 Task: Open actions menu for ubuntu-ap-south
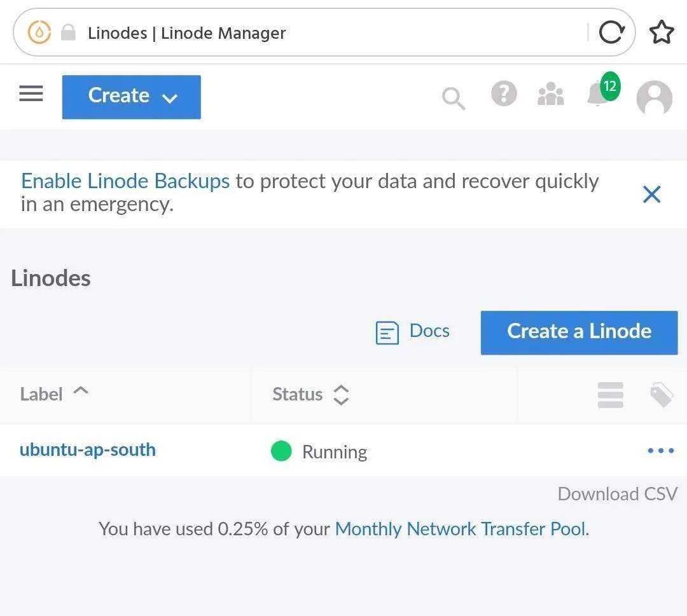661,451
